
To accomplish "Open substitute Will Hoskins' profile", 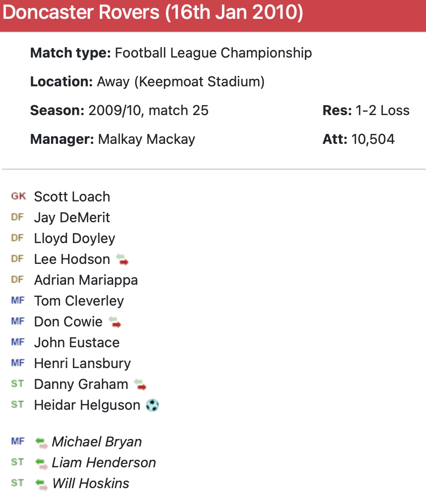I will pyautogui.click(x=91, y=484).
